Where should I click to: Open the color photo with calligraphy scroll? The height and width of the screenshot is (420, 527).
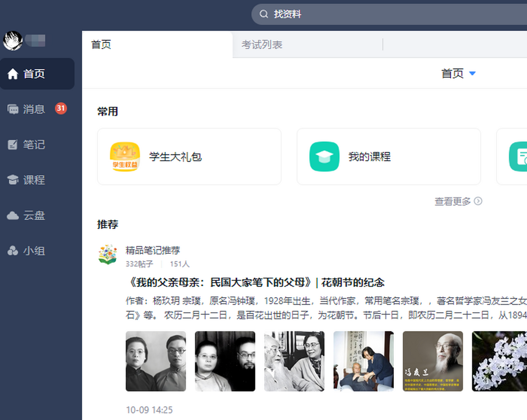point(364,361)
